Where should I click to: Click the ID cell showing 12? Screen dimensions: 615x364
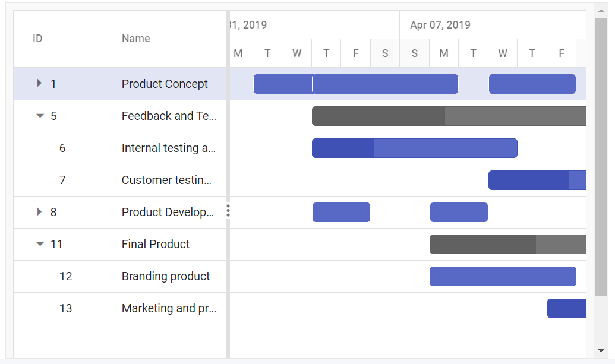65,276
